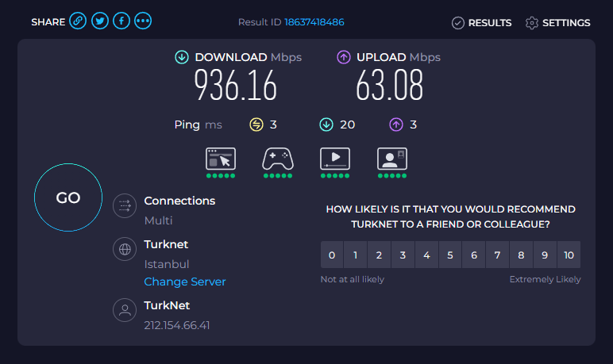Click the share link icon
The width and height of the screenshot is (613, 364).
coord(78,21)
